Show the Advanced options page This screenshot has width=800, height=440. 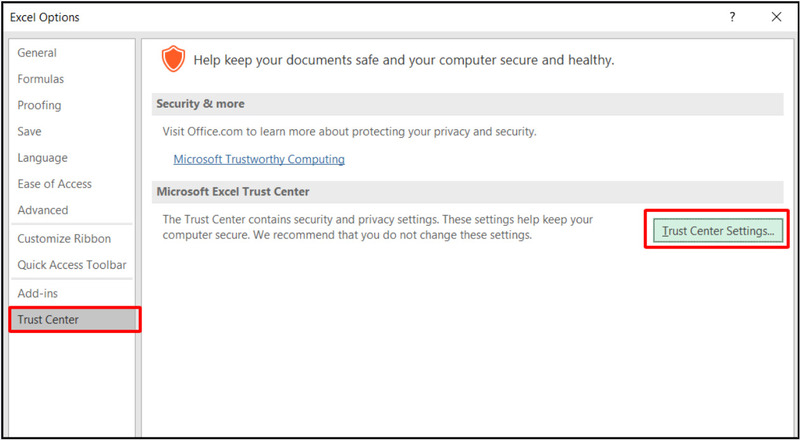click(x=43, y=210)
